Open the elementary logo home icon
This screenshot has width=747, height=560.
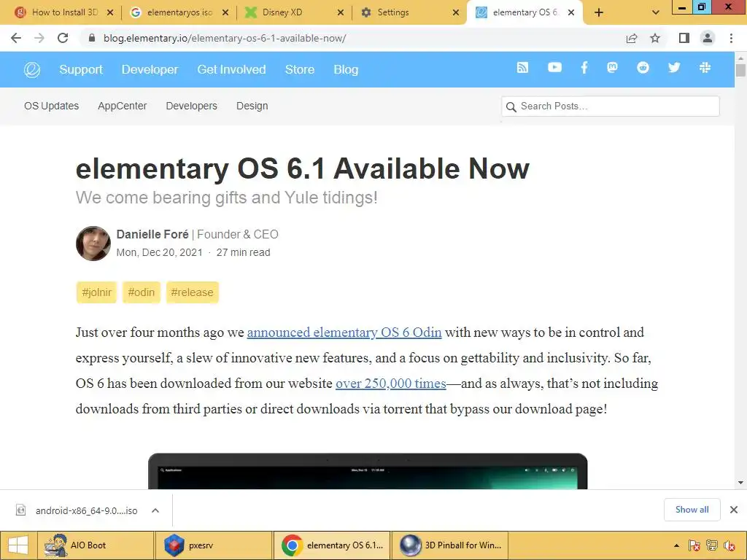[x=32, y=69]
